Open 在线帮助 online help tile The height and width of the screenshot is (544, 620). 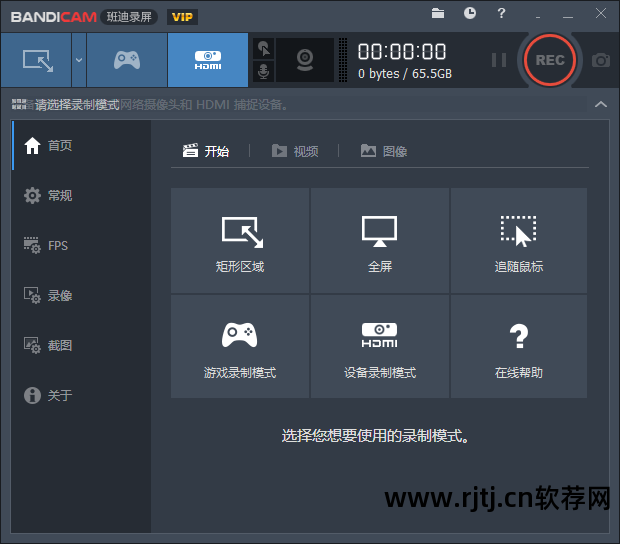click(519, 346)
